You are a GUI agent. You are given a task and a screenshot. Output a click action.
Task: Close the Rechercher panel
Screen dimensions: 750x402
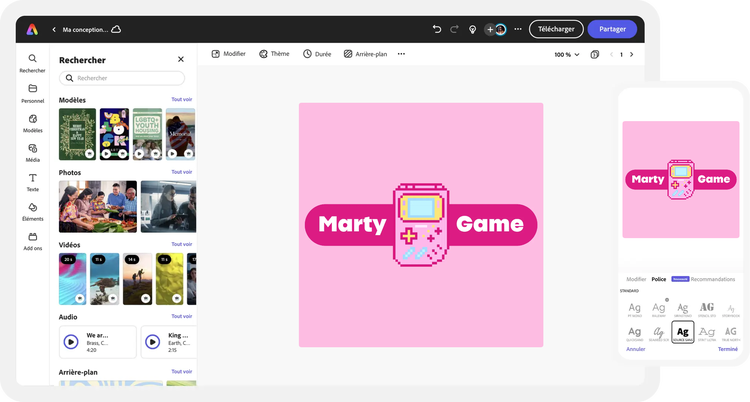[181, 60]
